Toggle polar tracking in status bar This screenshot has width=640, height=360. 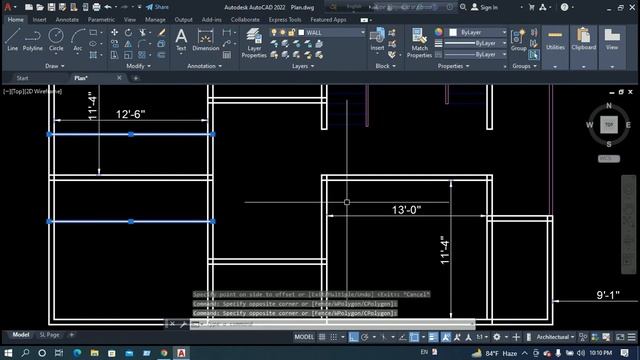coord(364,337)
